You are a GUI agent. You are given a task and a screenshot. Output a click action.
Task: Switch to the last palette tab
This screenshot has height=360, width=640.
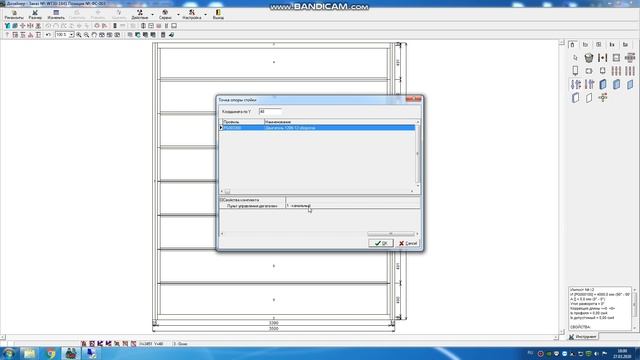tap(625, 44)
